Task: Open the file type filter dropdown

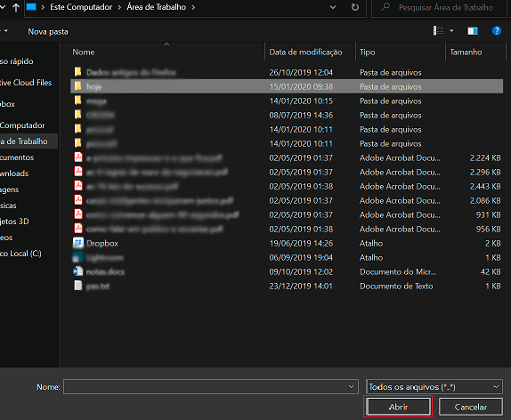Action: 434,387
